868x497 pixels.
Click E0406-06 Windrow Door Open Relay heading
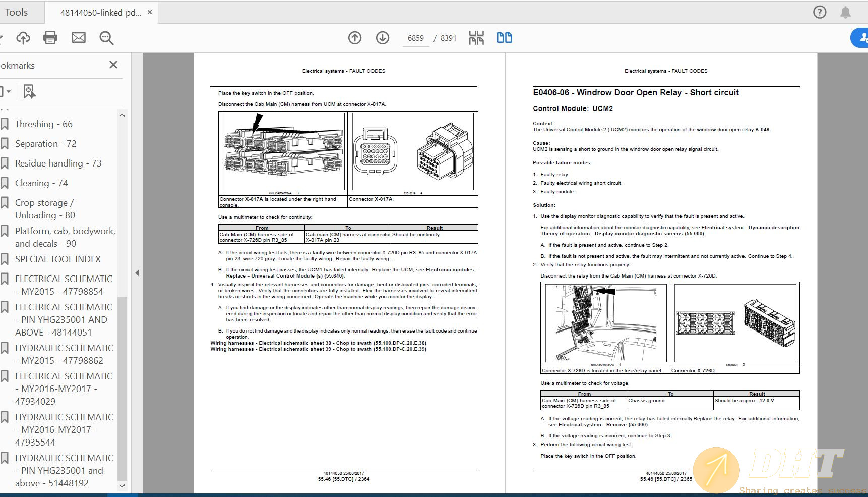click(636, 93)
